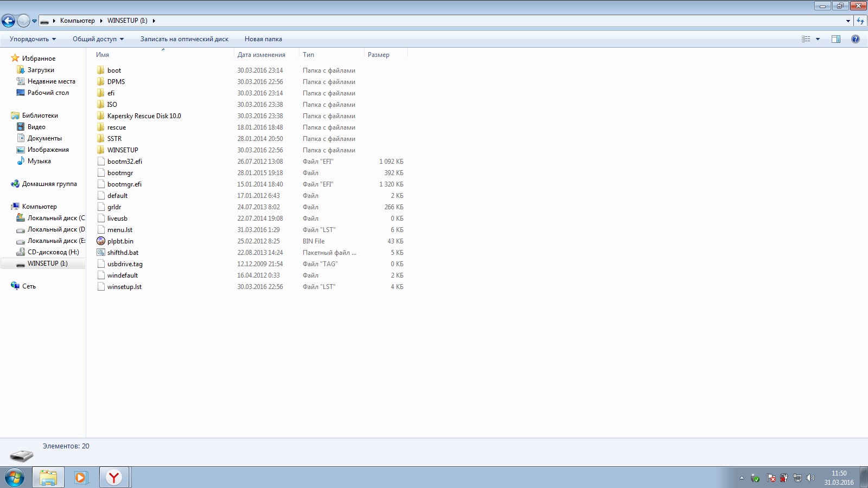Screen dimensions: 868x488
Task: Select the bootm32.efi file icon
Action: (101, 162)
